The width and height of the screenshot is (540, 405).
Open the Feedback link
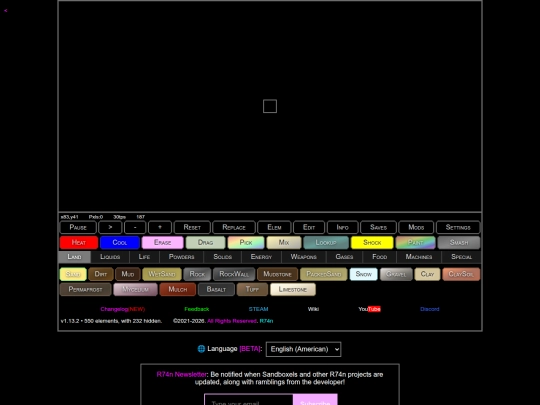point(197,309)
